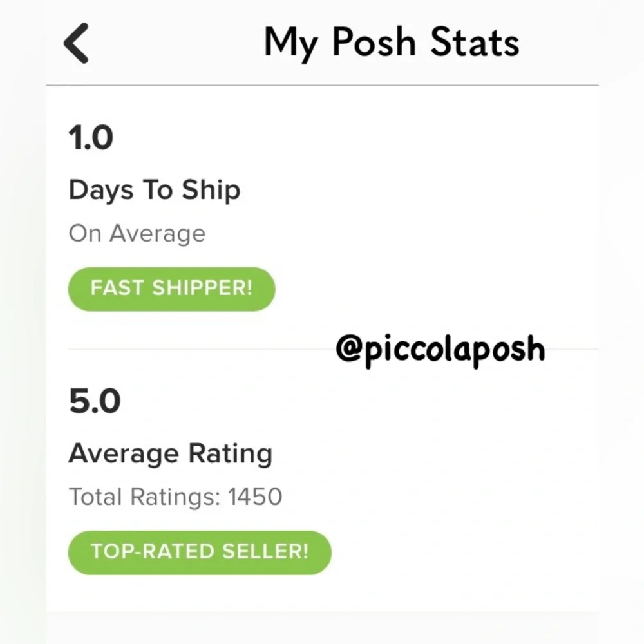Tap the 1450 ratings count number
The image size is (644, 644).
click(255, 497)
